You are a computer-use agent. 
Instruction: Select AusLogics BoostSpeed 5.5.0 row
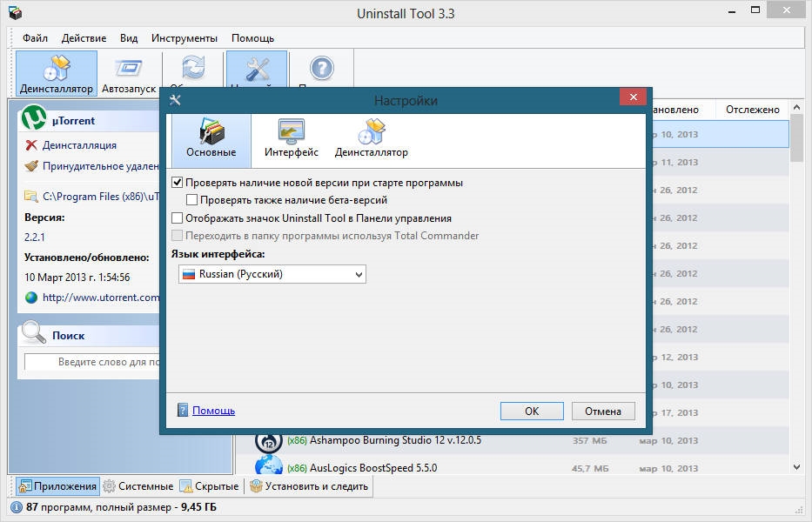coord(513,468)
